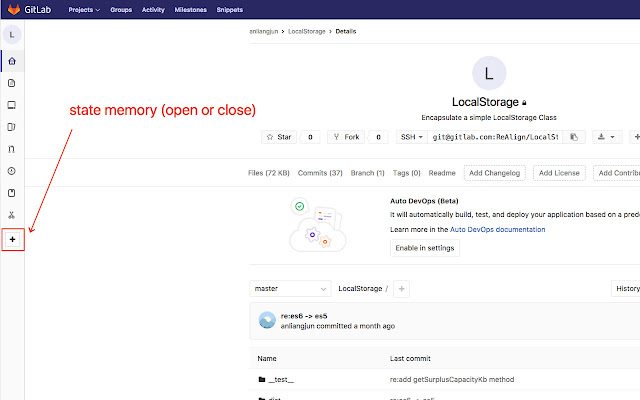Star the LocalStorage project
Screen dimensions: 640x400
(x=279, y=137)
